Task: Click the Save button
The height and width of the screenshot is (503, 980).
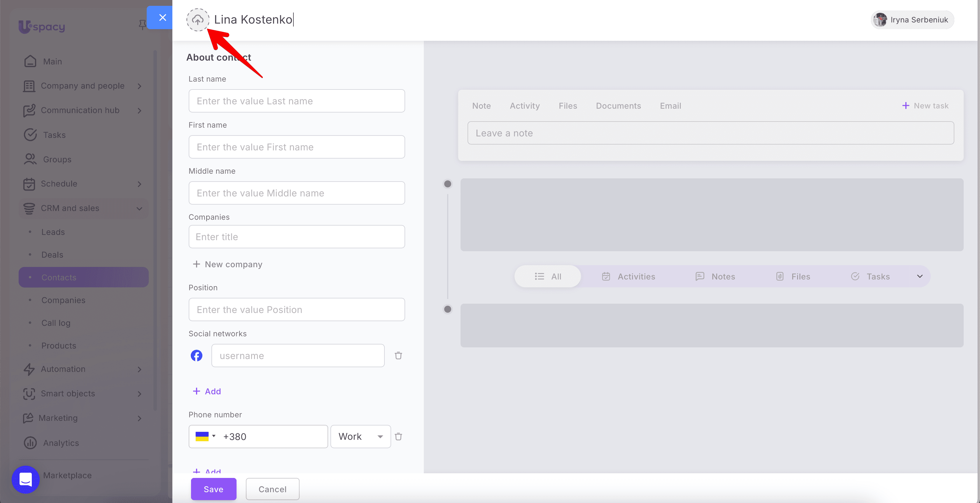Action: 213,489
